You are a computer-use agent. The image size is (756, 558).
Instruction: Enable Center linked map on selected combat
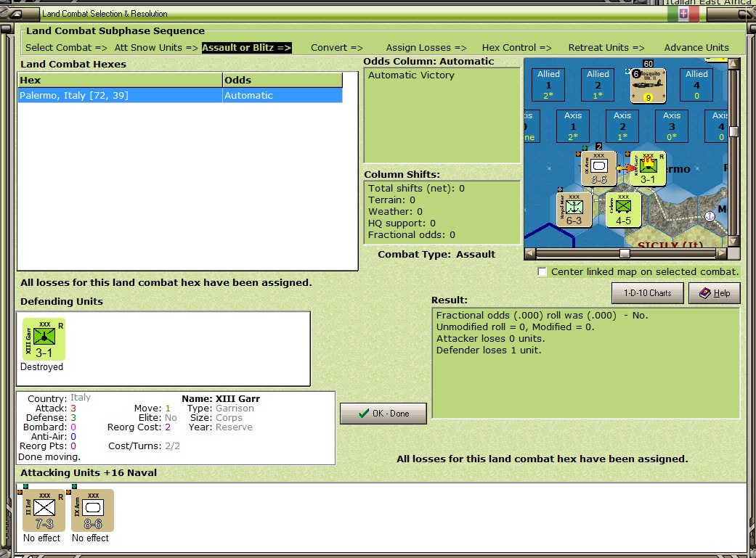pos(542,272)
